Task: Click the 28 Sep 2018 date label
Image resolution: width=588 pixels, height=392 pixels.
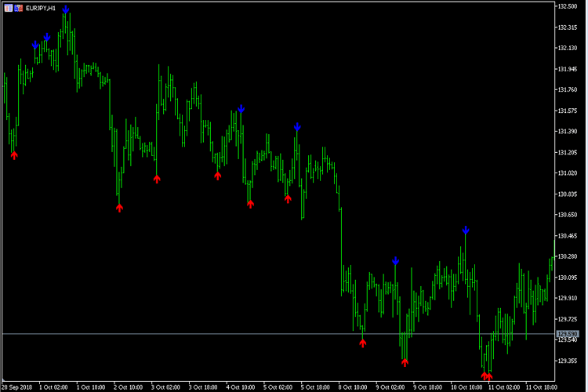Action: click(17, 387)
